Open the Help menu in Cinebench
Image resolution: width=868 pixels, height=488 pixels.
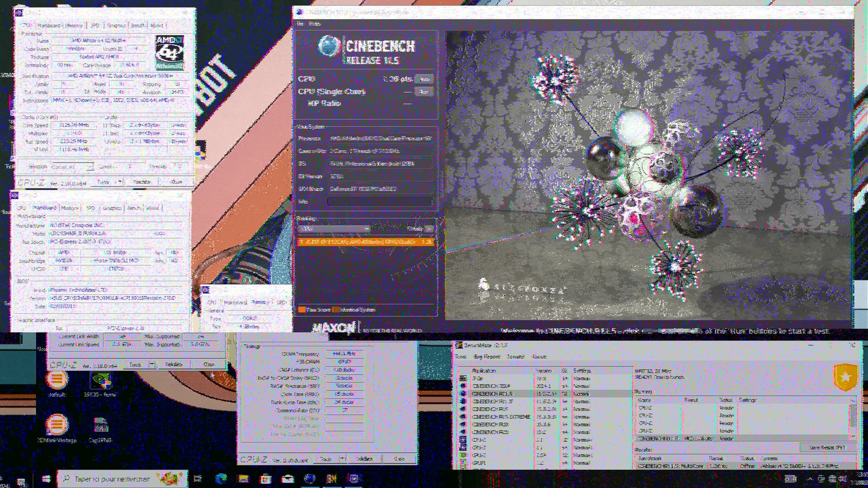point(315,23)
